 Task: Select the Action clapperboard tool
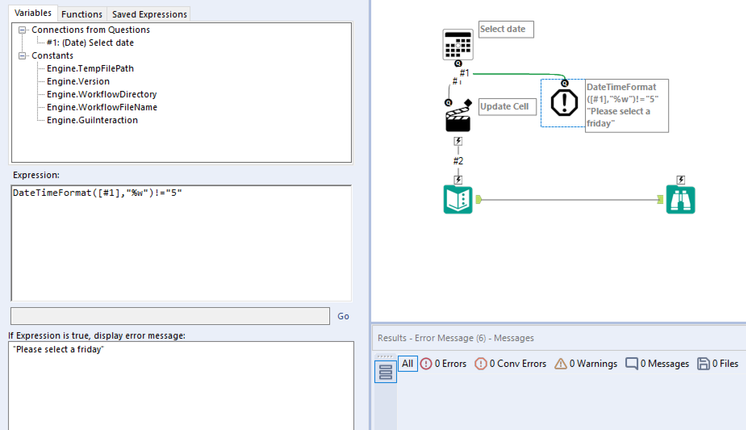point(458,117)
